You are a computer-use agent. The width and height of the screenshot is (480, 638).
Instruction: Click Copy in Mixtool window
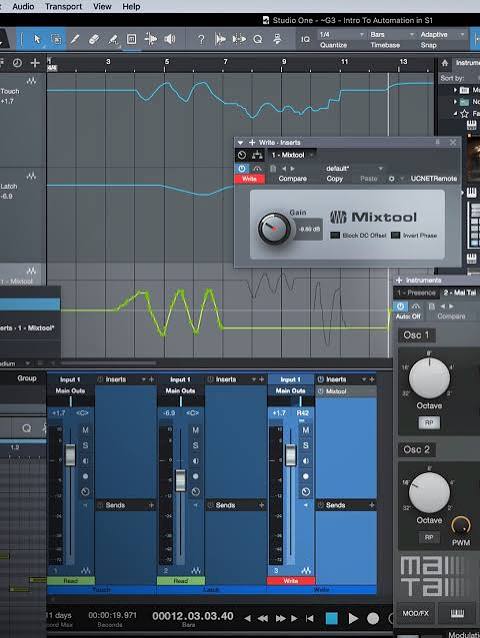(x=334, y=179)
